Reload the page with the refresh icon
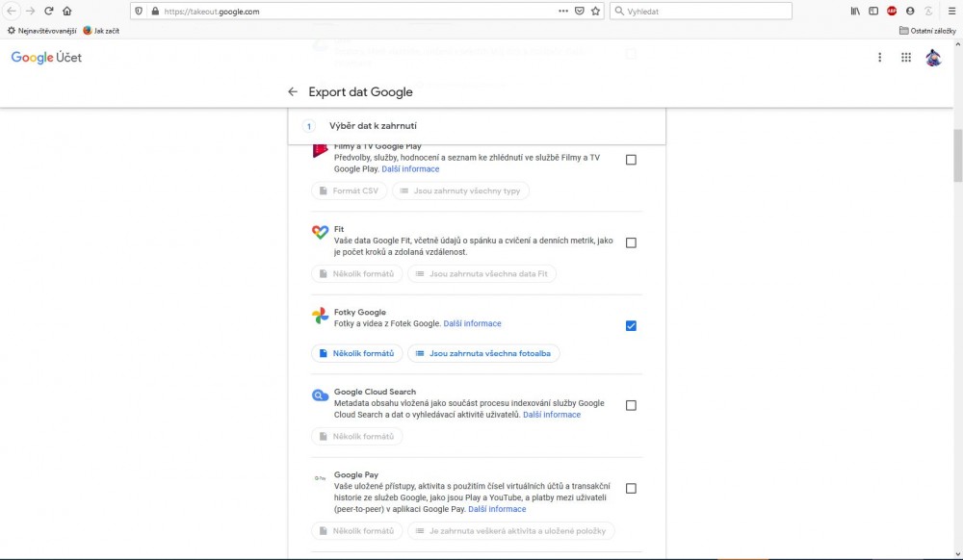Screen dimensions: 963x560 point(48,12)
